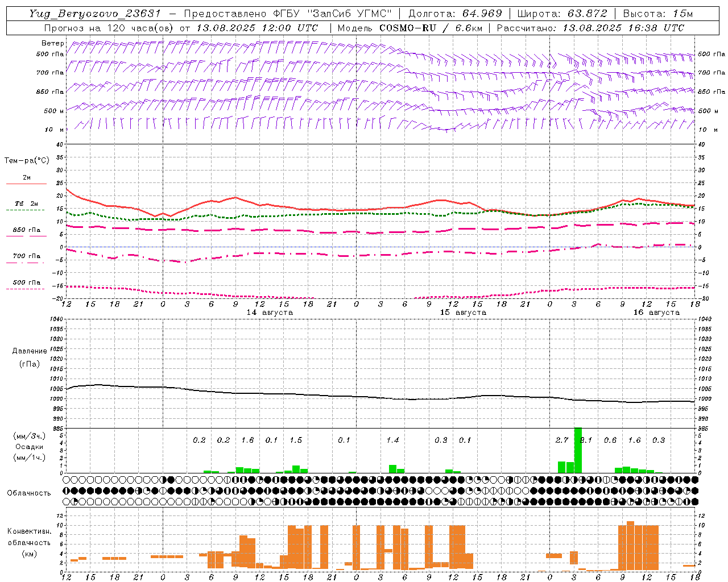Click the Рассчитано: 13.08.2025 16:38 UTC text
The image size is (728, 582).
[x=590, y=27]
